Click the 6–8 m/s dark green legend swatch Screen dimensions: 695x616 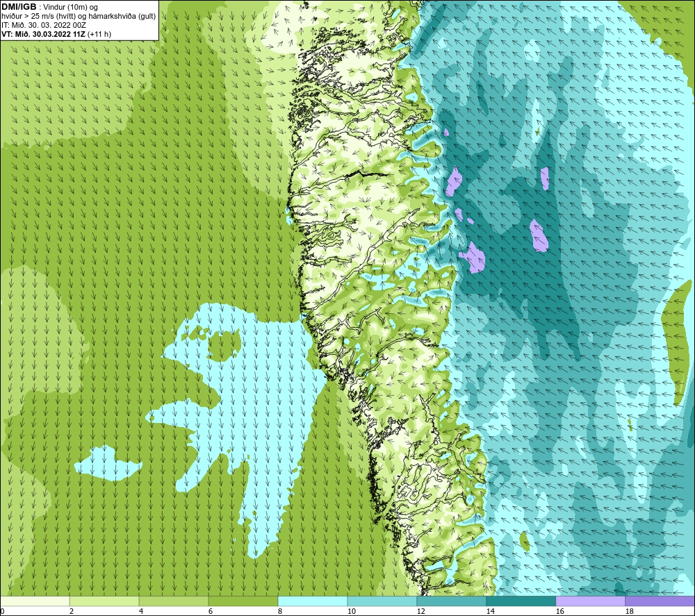243,601
